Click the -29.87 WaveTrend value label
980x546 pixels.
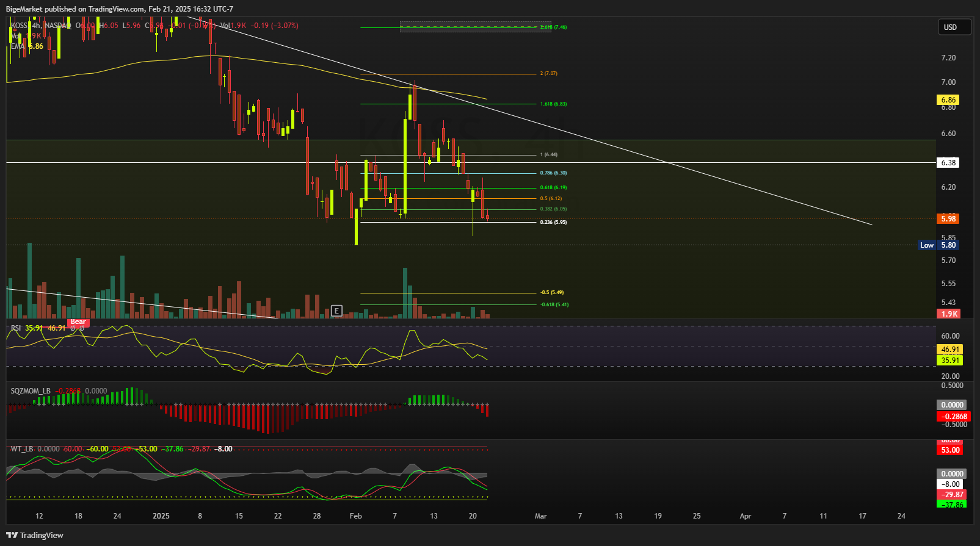click(x=951, y=495)
